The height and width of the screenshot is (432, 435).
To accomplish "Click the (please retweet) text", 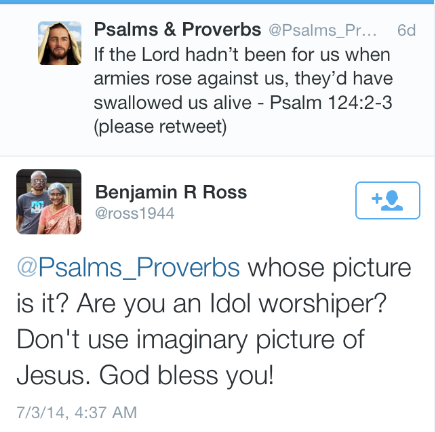I will point(160,127).
